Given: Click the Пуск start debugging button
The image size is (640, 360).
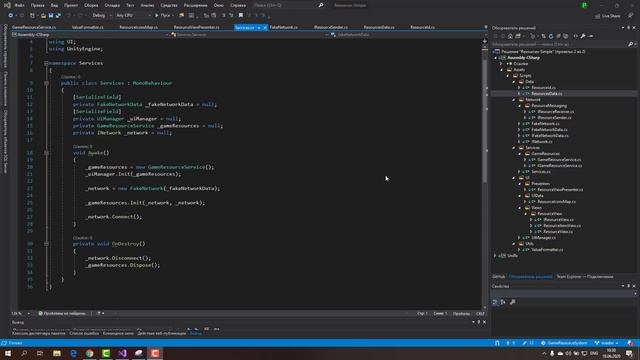Looking at the screenshot, I should point(163,16).
